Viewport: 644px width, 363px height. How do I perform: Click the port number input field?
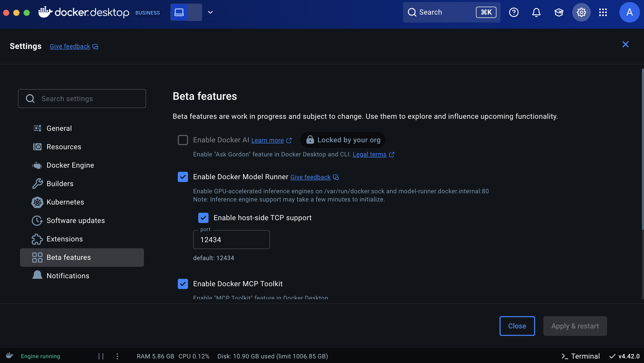click(231, 240)
